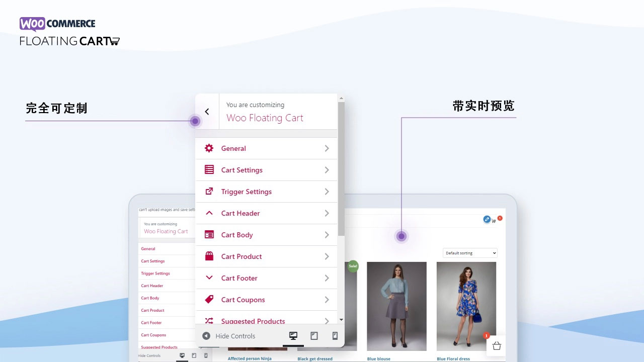Viewport: 644px width, 362px height.
Task: Click the Cart Product shopping bag icon
Action: (x=209, y=256)
